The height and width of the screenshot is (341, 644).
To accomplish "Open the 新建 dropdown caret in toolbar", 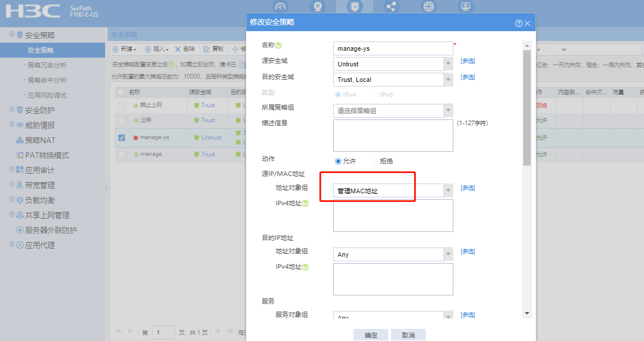I will click(135, 50).
